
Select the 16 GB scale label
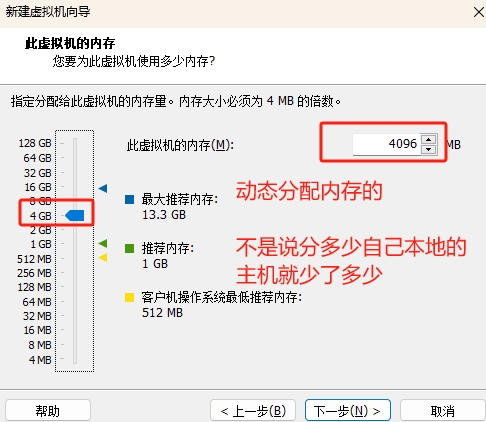(x=38, y=187)
